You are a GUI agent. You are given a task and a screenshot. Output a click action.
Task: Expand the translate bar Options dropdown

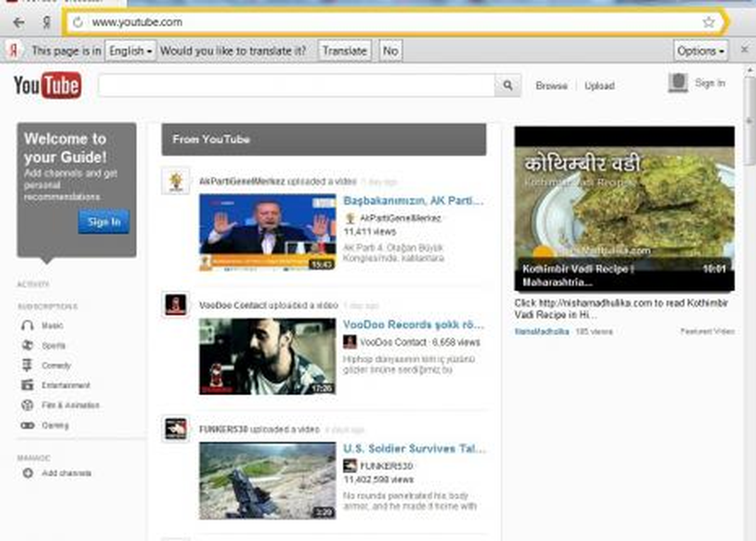pyautogui.click(x=701, y=51)
